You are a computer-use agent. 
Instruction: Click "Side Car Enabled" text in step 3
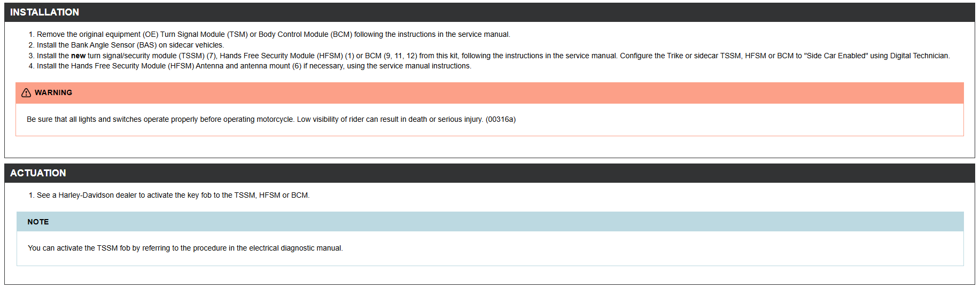pos(836,56)
